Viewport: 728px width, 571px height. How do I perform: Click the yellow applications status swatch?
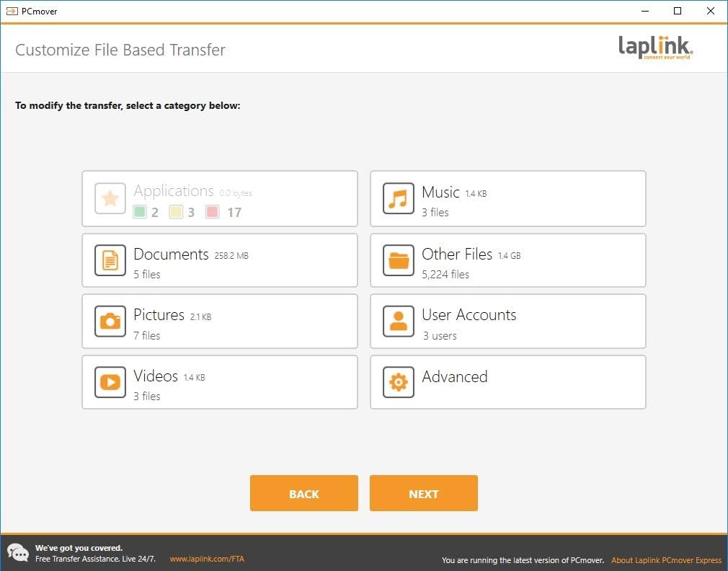click(176, 212)
